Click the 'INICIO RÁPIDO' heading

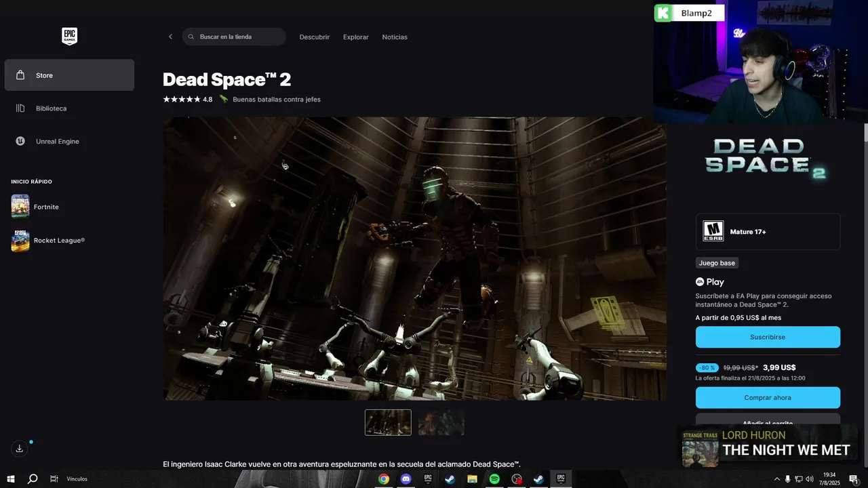[31, 182]
